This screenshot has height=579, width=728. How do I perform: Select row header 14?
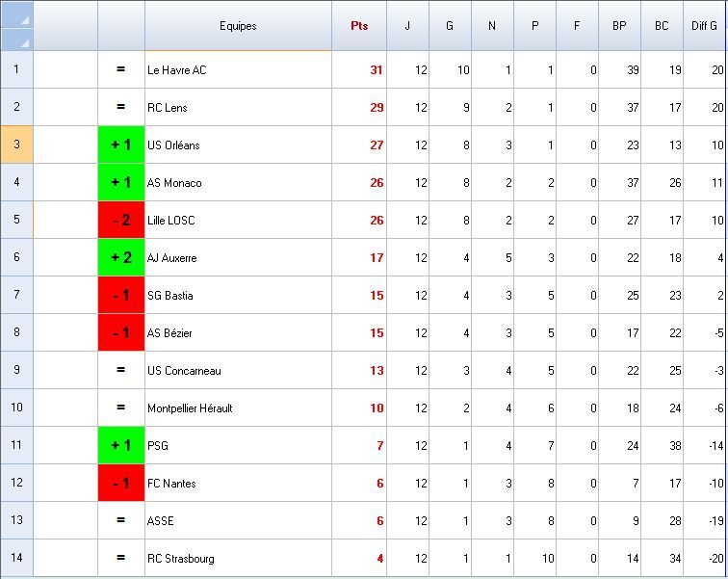(16, 559)
